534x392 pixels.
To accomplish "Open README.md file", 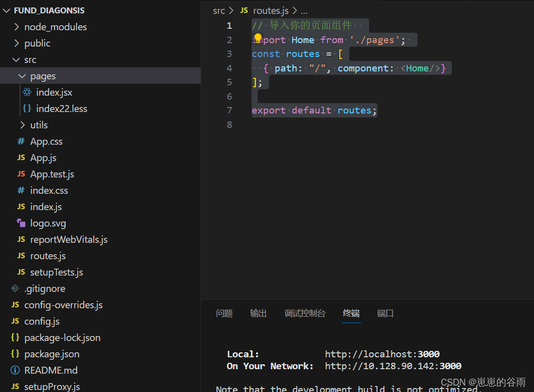I will click(51, 370).
